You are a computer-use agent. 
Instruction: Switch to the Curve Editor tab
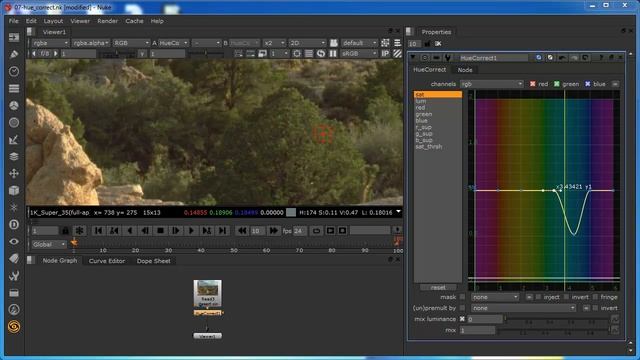point(107,261)
